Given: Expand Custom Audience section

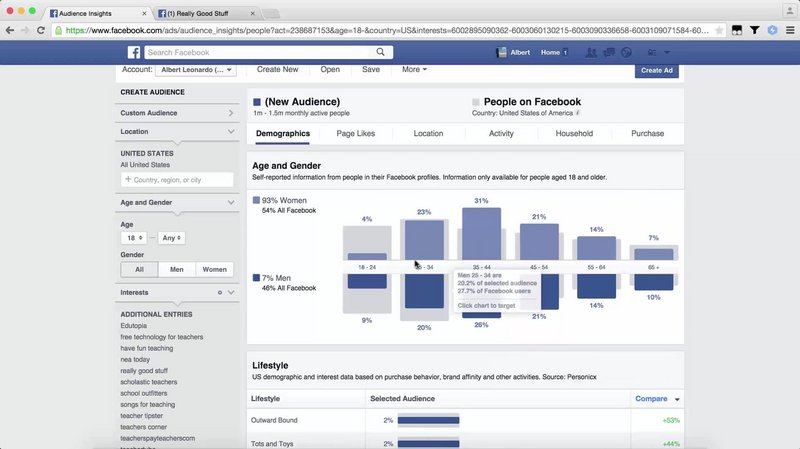Looking at the screenshot, I should tap(177, 113).
